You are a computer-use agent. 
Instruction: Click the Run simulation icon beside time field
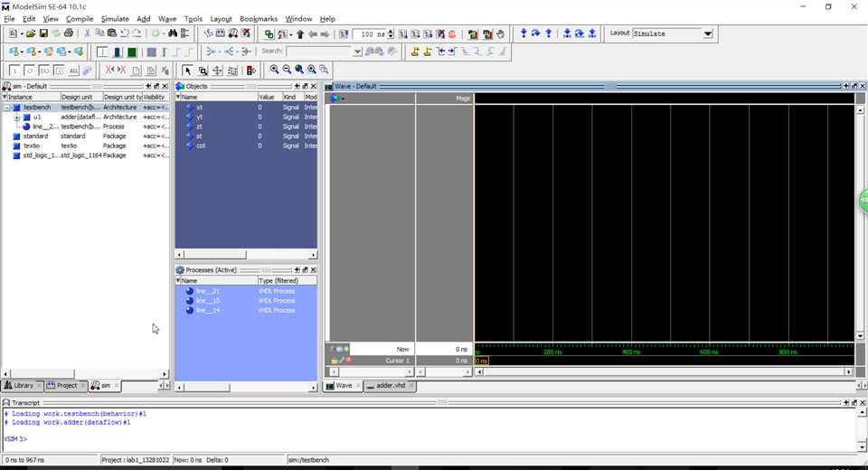[x=403, y=34]
